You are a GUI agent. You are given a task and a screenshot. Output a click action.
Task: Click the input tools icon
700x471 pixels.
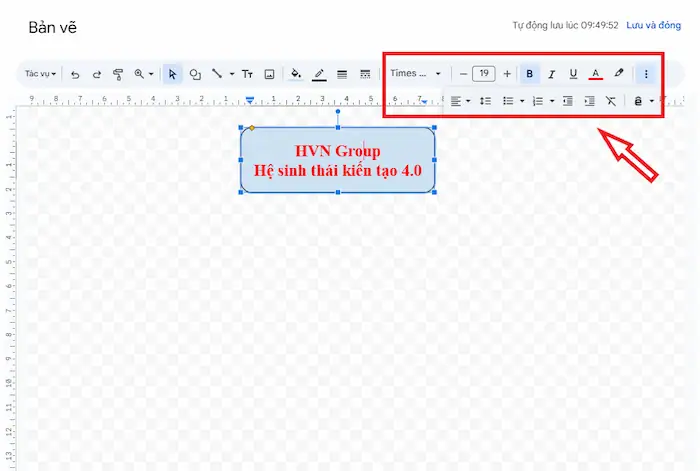point(638,102)
